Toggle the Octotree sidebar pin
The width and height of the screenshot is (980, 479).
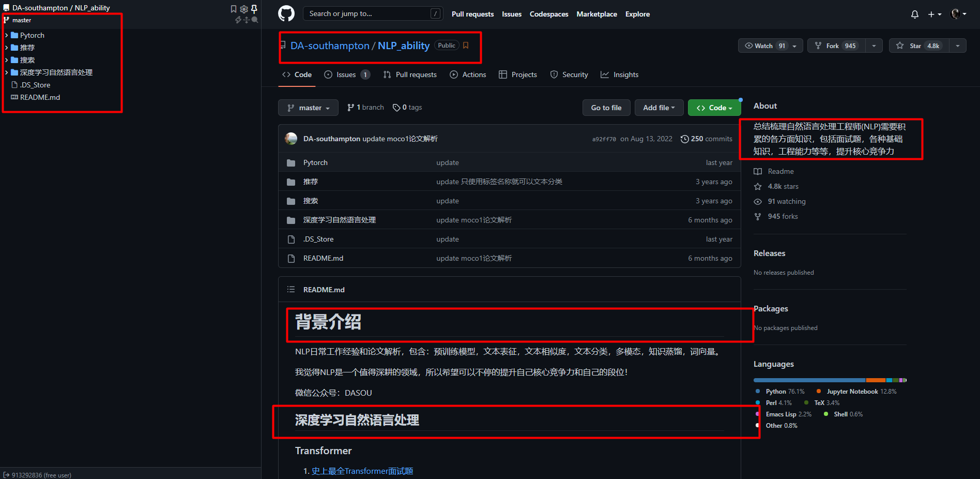tap(254, 9)
